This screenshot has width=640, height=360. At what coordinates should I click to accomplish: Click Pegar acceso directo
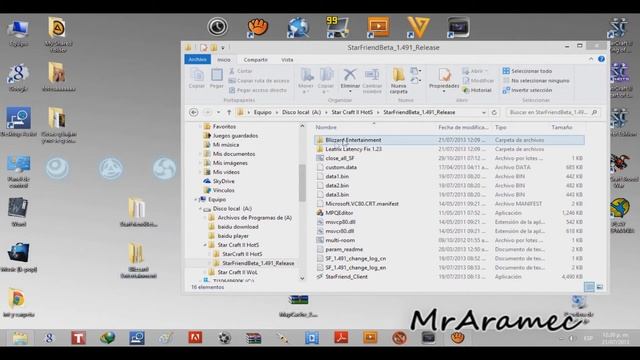[258, 90]
